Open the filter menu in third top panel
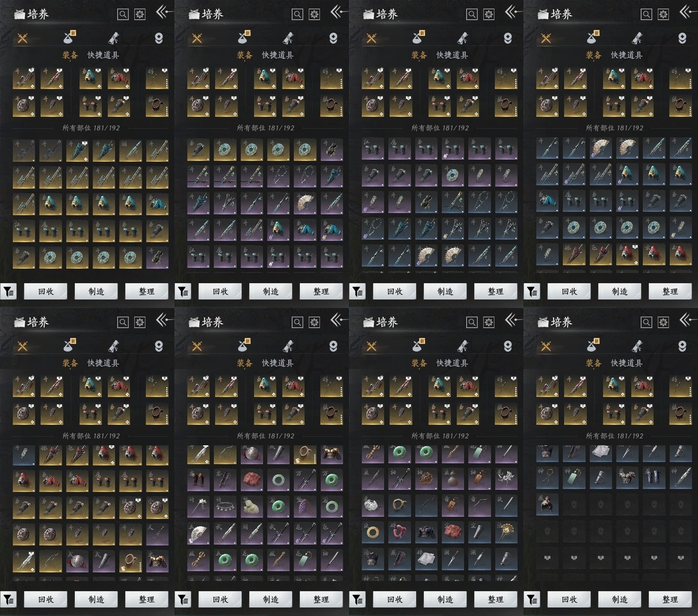The height and width of the screenshot is (616, 698). point(358,292)
